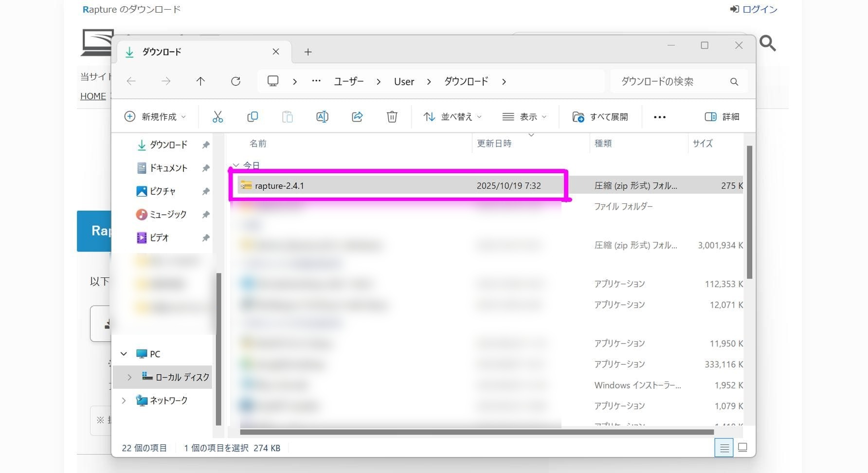Collapse the PC tree node
This screenshot has width=868, height=473.
point(124,354)
